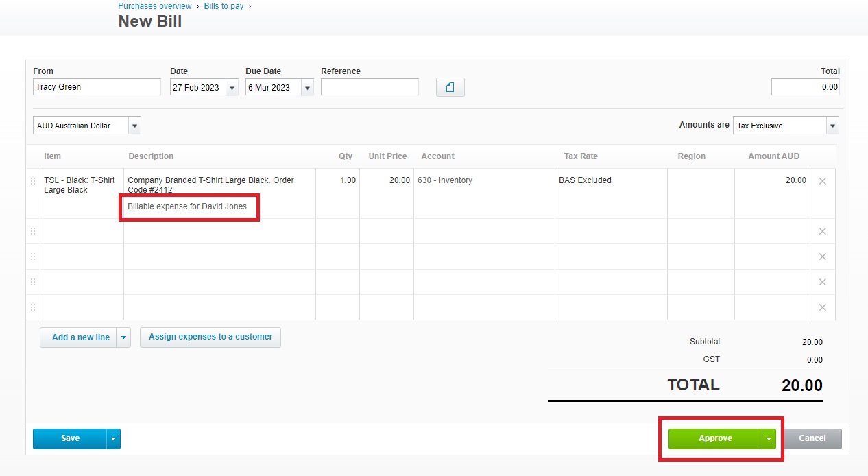868x476 pixels.
Task: Remove the fourth empty line row
Action: pos(823,282)
